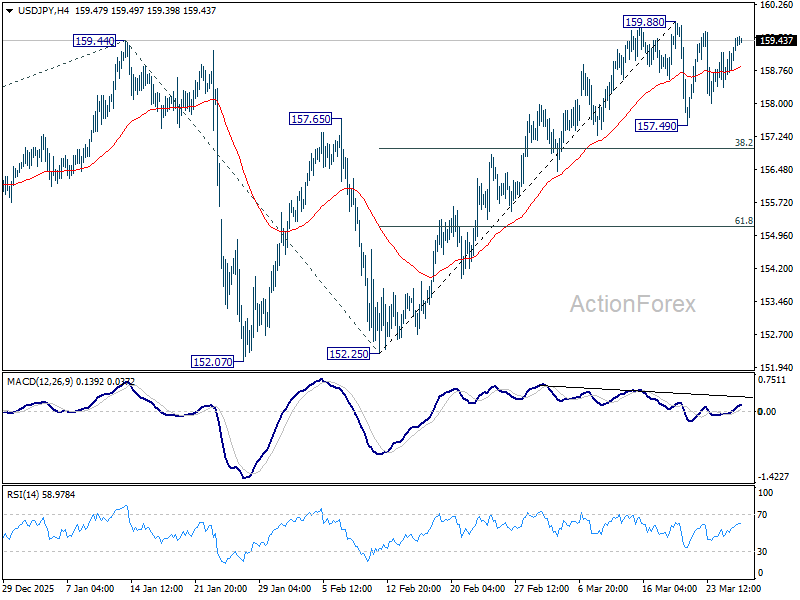
Task: Click the MACD scale value 0.7511
Action: point(772,380)
